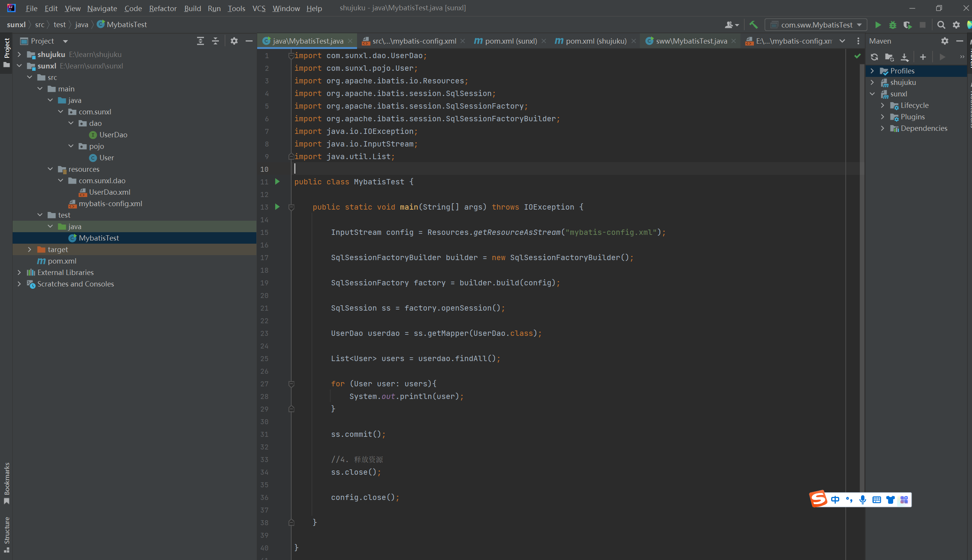Fold the for loop at line 27

291,384
